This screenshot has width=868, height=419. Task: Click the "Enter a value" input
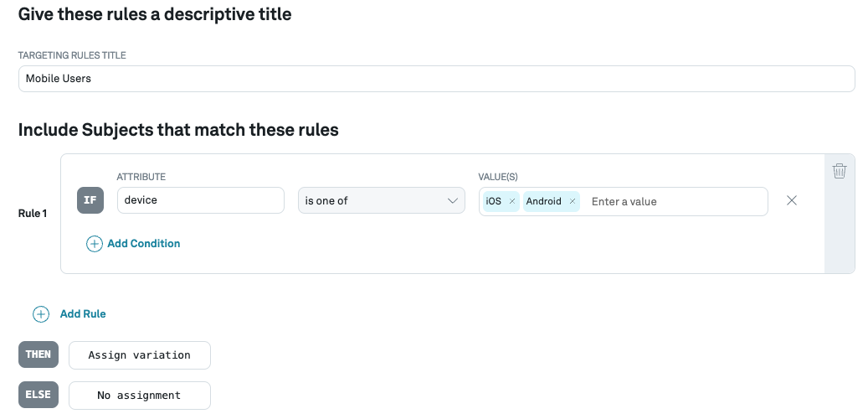pyautogui.click(x=670, y=201)
